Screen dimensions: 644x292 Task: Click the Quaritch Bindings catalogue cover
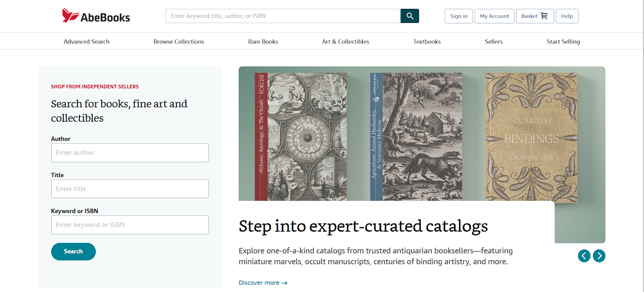(531, 137)
